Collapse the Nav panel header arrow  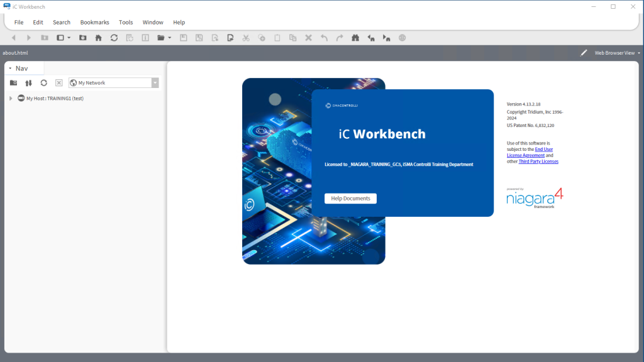(10, 68)
